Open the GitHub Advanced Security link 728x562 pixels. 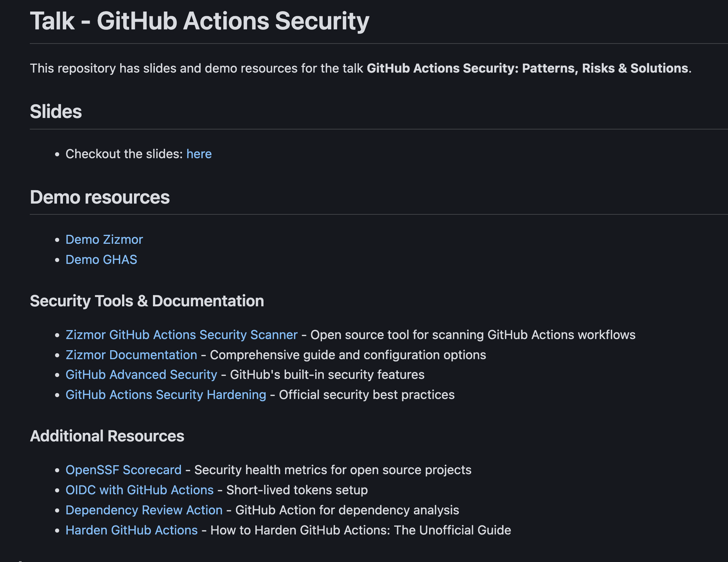[141, 375]
